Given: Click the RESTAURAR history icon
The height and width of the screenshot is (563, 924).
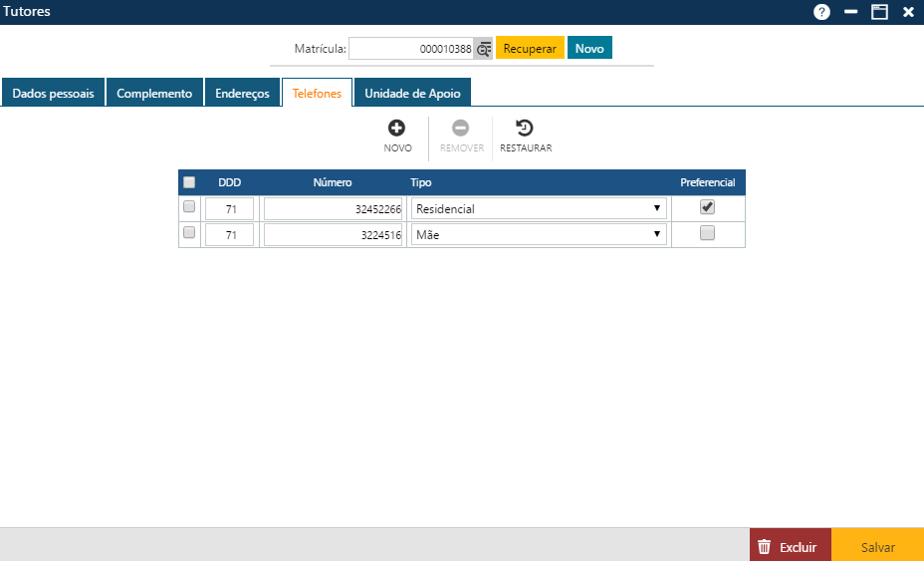Looking at the screenshot, I should click(525, 128).
